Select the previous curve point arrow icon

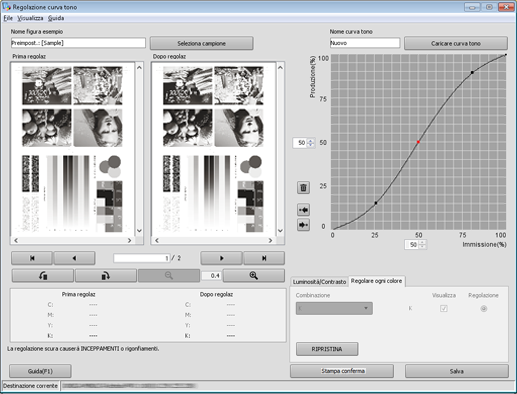[303, 210]
